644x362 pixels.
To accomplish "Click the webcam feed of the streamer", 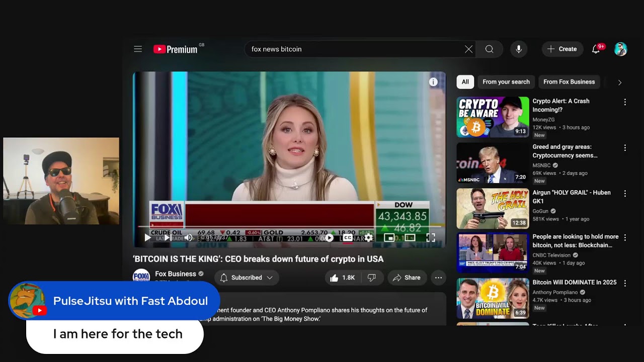I will coord(61,181).
